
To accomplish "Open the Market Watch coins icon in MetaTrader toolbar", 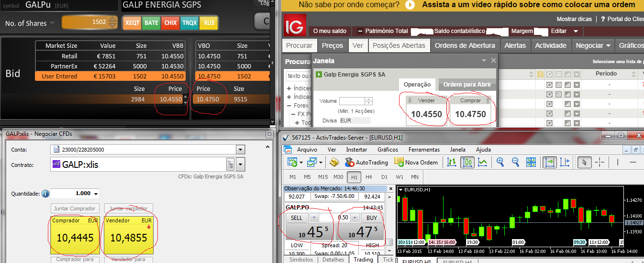I will click(334, 162).
